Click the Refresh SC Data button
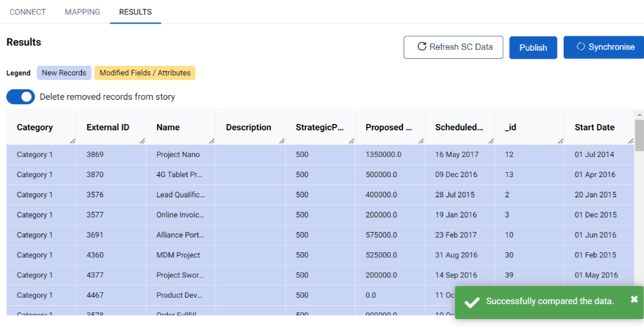The width and height of the screenshot is (644, 330). point(453,47)
